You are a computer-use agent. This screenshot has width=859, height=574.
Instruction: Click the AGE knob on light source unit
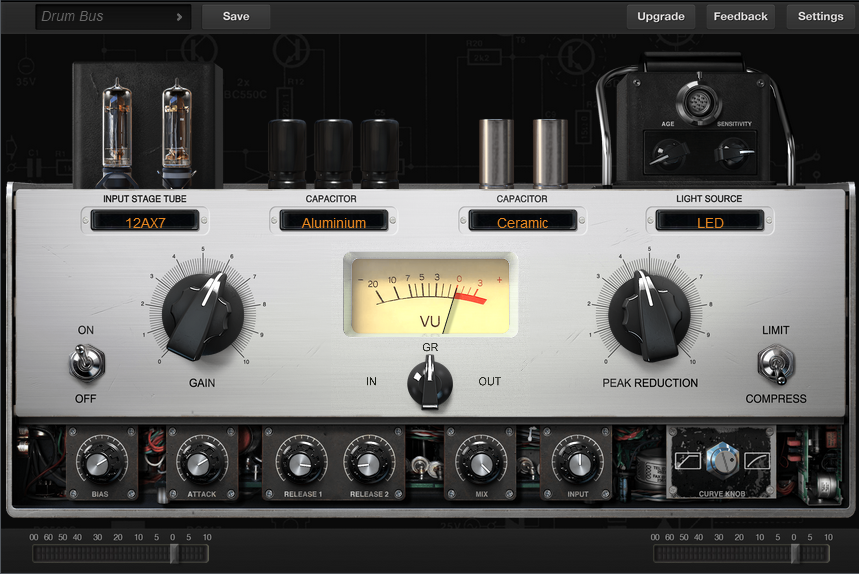tap(668, 152)
